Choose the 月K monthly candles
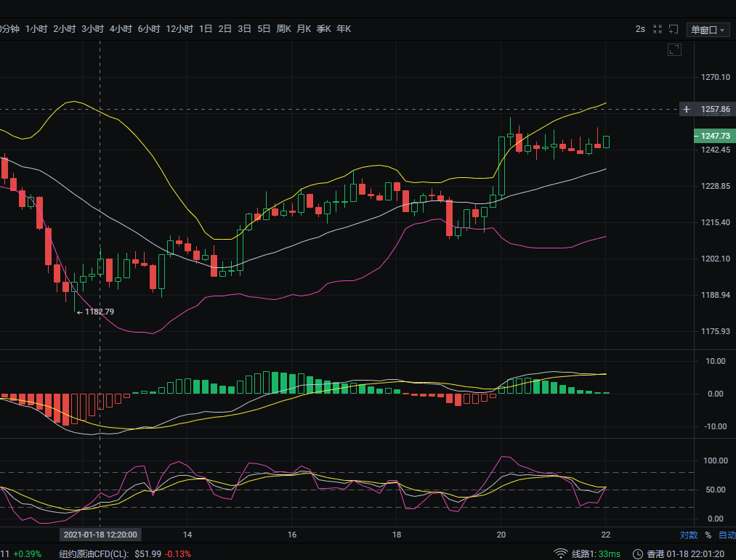The width and height of the screenshot is (736, 560). (304, 29)
